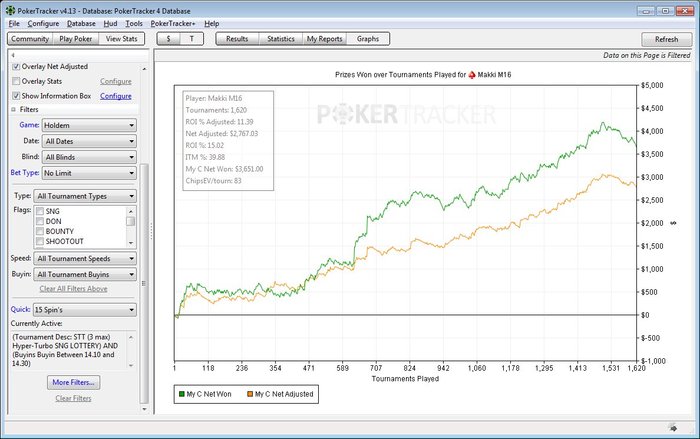Click the 'Currently Active:' label
The width and height of the screenshot is (700, 439).
coord(37,323)
